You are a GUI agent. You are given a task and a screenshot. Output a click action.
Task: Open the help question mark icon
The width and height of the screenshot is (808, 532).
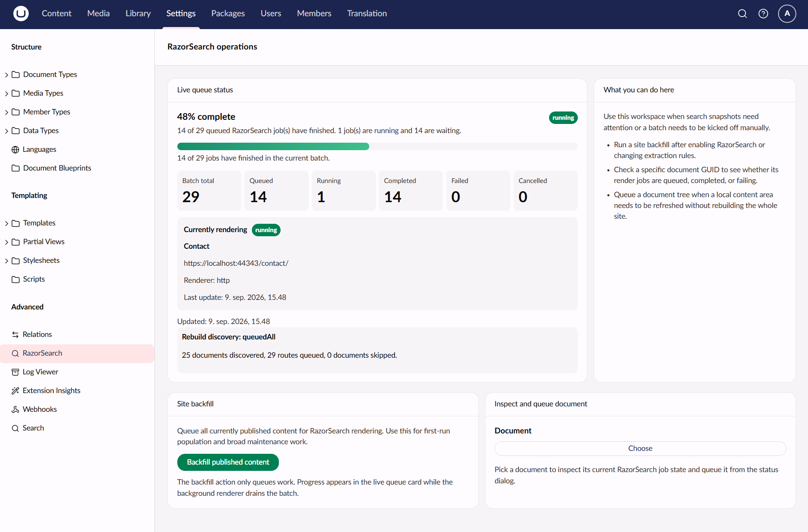pos(763,14)
